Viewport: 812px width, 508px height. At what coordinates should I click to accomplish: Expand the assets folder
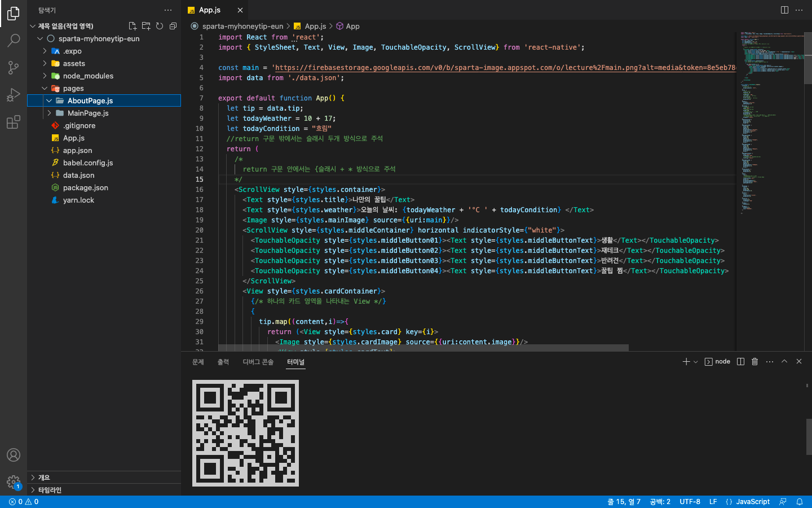pyautogui.click(x=45, y=63)
